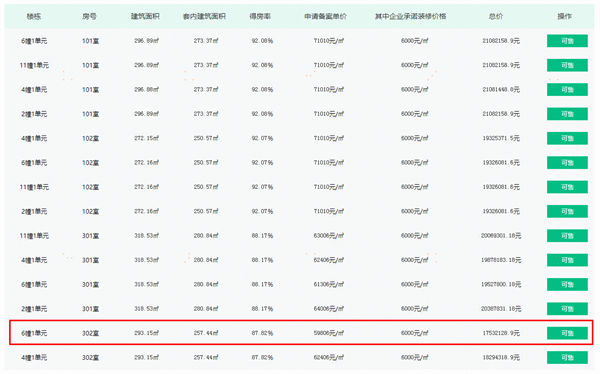Click total price 19878183.18元
The image size is (600, 374).
501,260
